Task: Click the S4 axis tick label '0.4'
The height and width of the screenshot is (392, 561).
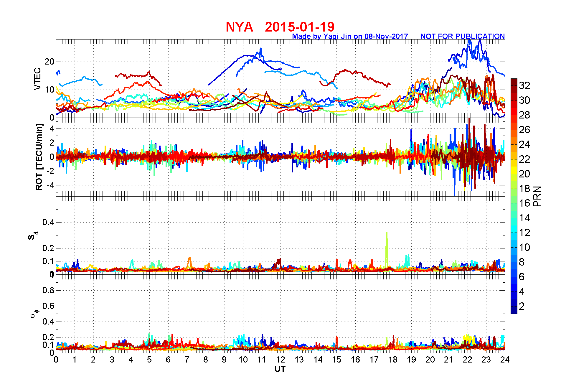Action: (48, 222)
